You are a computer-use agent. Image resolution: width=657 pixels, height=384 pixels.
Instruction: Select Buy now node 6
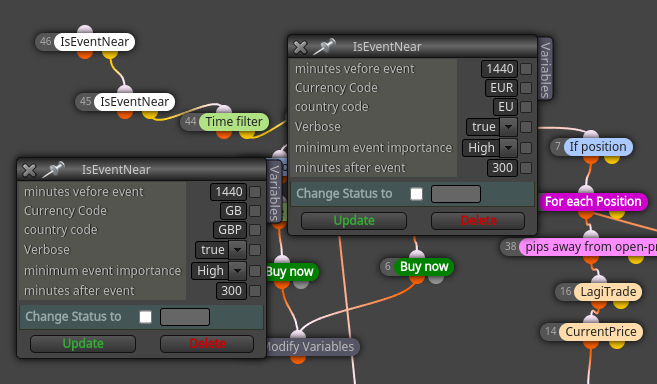coord(424,267)
